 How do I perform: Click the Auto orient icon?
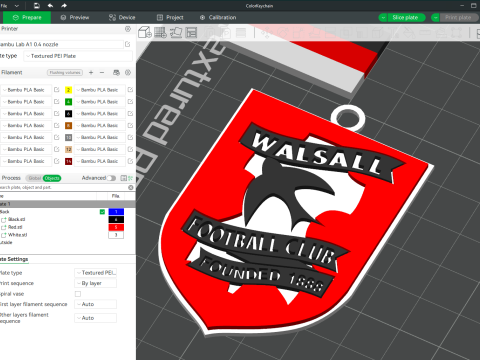pos(176,32)
